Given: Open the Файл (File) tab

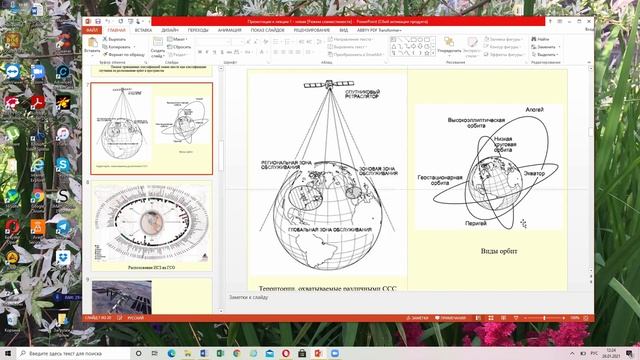Looking at the screenshot, I should (x=92, y=30).
